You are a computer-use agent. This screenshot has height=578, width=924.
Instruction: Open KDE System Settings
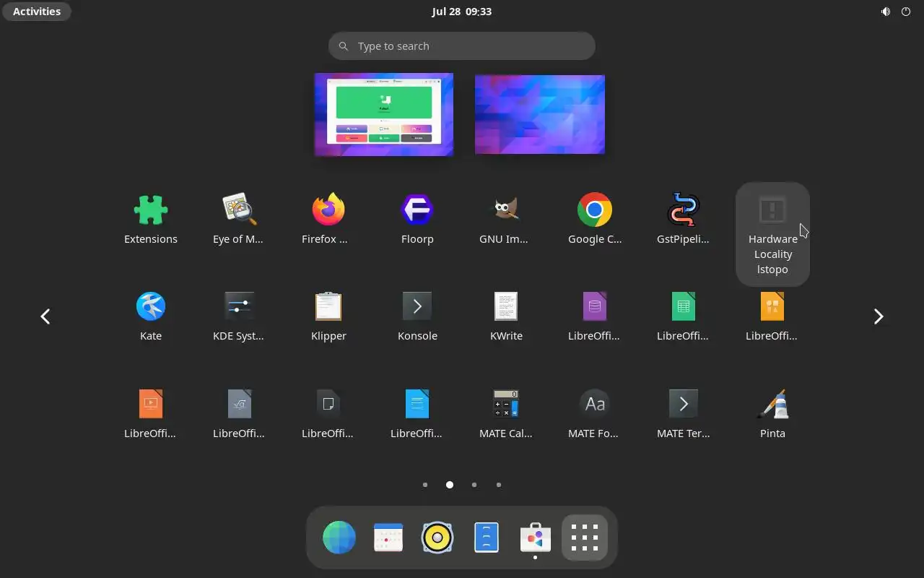(x=239, y=316)
